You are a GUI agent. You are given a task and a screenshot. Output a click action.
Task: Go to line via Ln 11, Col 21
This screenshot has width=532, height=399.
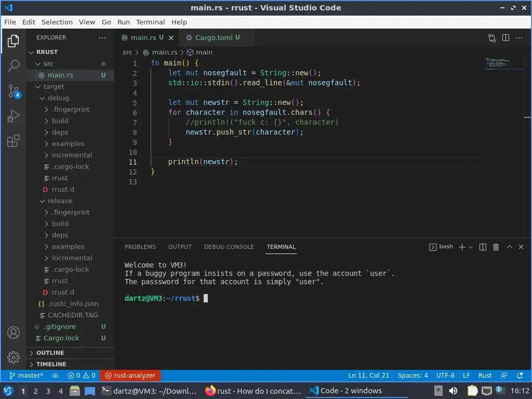pos(368,376)
